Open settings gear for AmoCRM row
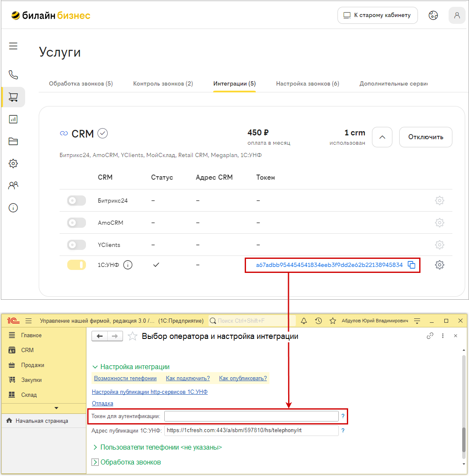The image size is (469, 476). pyautogui.click(x=440, y=223)
